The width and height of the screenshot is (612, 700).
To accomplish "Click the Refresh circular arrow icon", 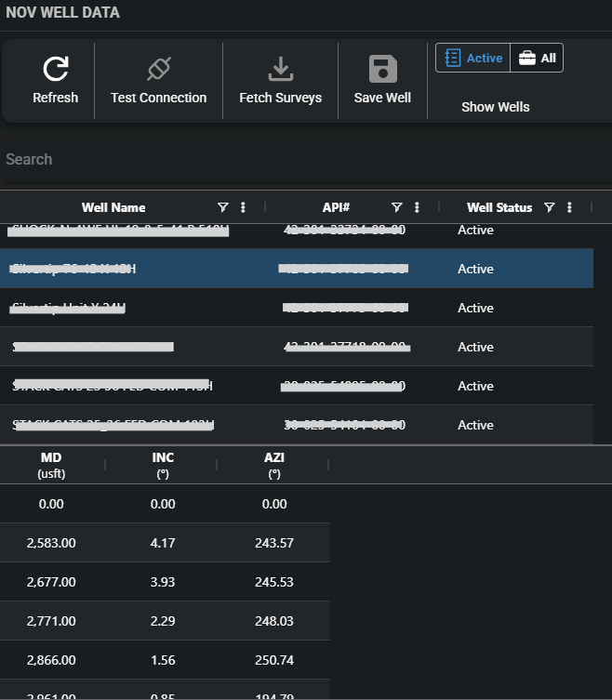I will tap(56, 69).
